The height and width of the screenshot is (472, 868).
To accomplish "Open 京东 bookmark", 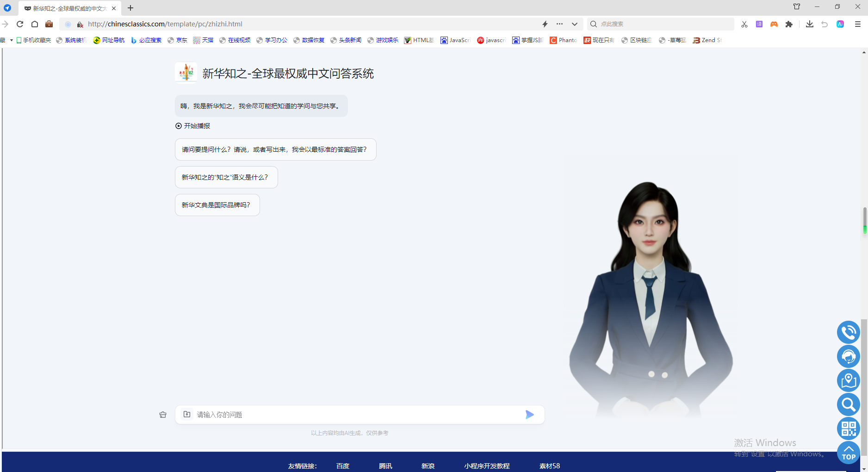I will coord(178,40).
